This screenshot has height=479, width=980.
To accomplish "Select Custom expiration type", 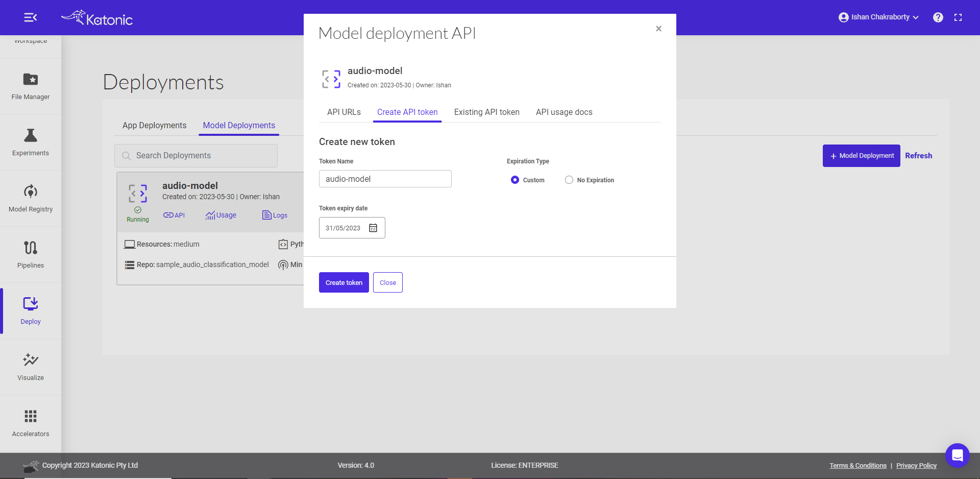I will pos(515,180).
